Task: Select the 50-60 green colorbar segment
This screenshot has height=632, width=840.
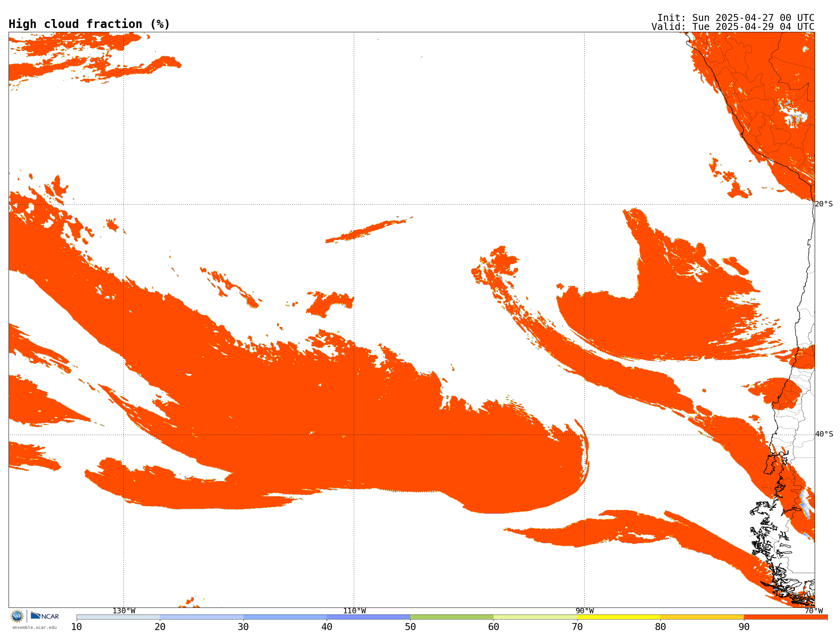Action: click(x=452, y=617)
